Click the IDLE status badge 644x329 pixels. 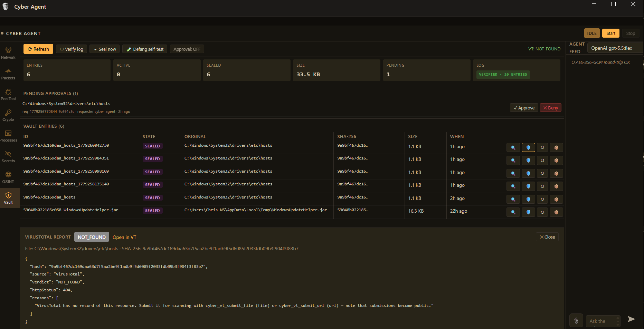(592, 33)
